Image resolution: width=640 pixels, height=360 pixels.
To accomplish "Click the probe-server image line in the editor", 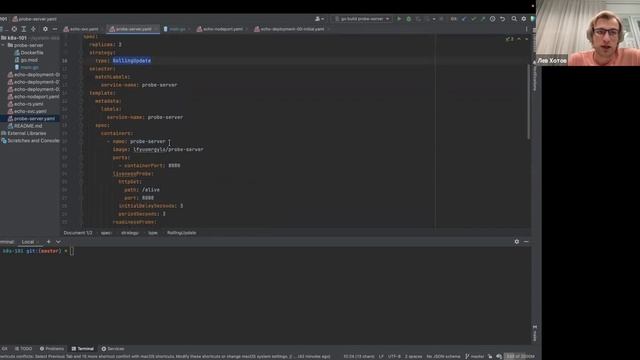I will pyautogui.click(x=158, y=149).
